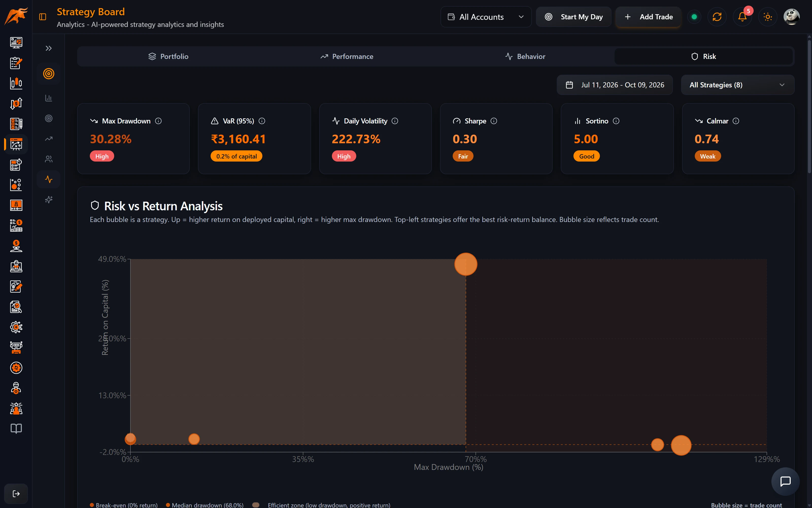Open the All Accounts dropdown
The image size is (812, 508).
(x=486, y=17)
